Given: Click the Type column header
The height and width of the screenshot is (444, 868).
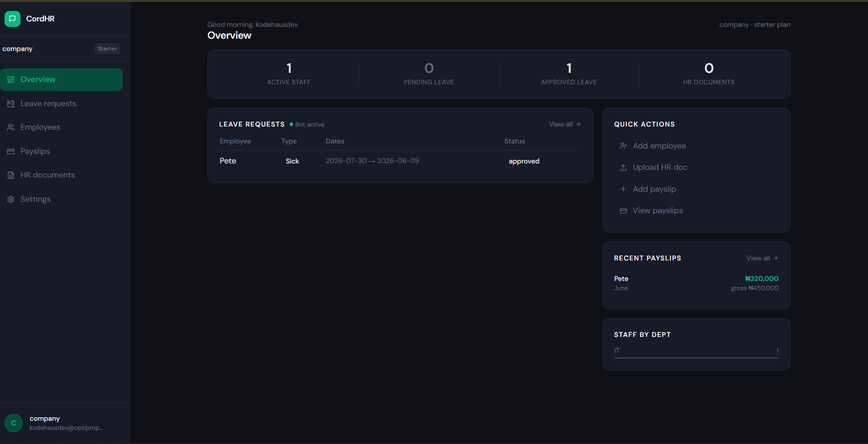Looking at the screenshot, I should coord(289,141).
